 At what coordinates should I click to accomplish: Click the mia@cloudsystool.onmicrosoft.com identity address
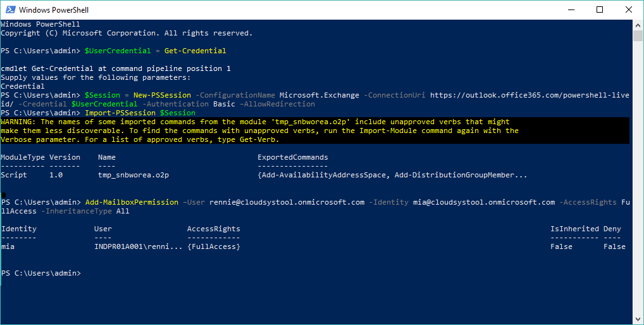point(484,202)
